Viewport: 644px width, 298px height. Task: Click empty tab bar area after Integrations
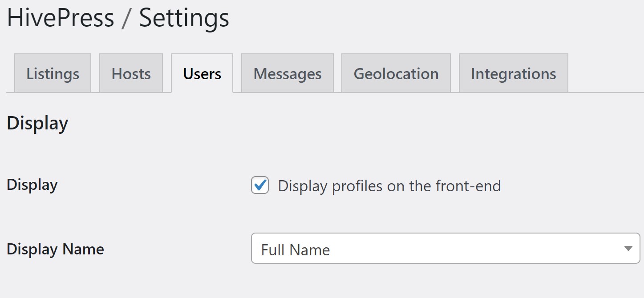coord(605,73)
